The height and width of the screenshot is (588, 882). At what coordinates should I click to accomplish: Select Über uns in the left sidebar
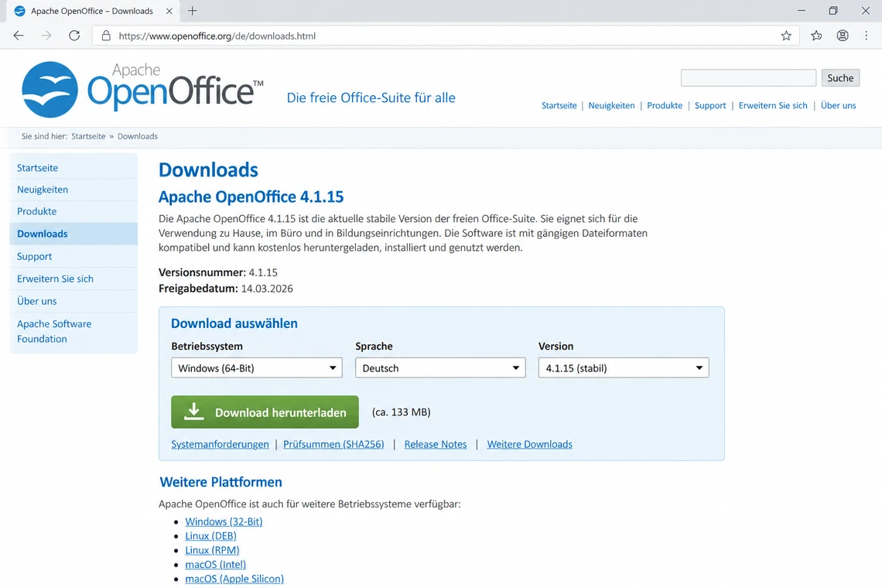pos(73,301)
